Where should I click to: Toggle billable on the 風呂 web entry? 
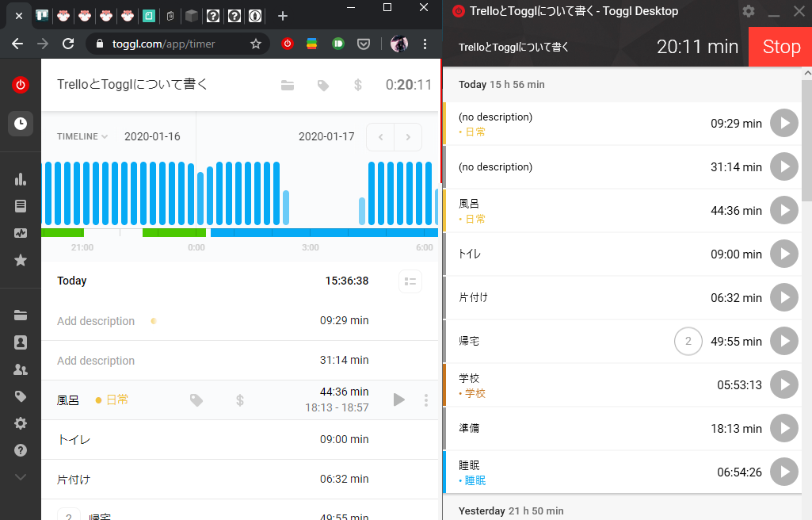point(240,400)
